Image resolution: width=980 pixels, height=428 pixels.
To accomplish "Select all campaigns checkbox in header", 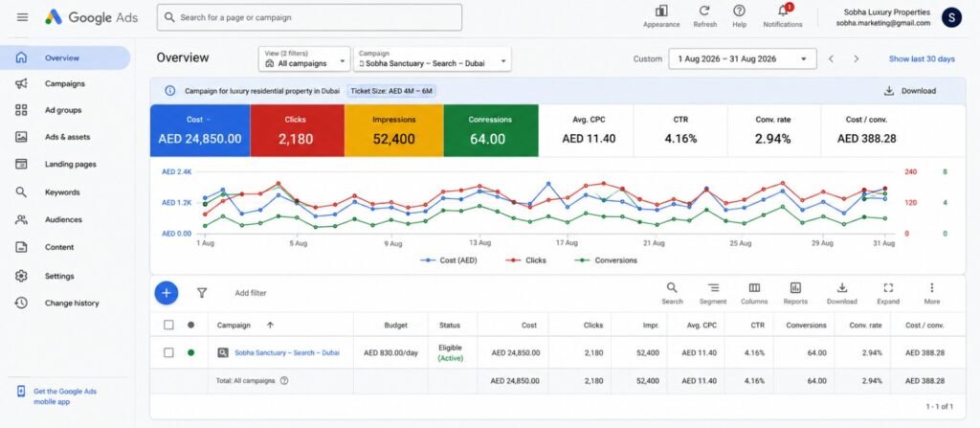I will pyautogui.click(x=168, y=325).
